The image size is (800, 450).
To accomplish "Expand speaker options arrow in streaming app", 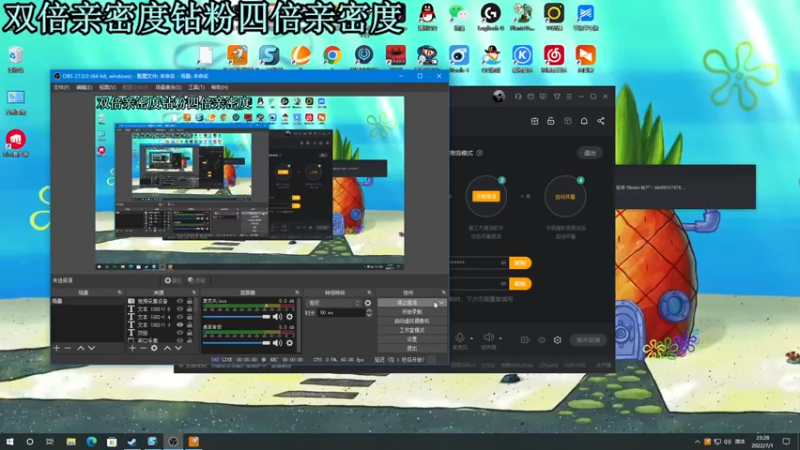I will point(501,338).
